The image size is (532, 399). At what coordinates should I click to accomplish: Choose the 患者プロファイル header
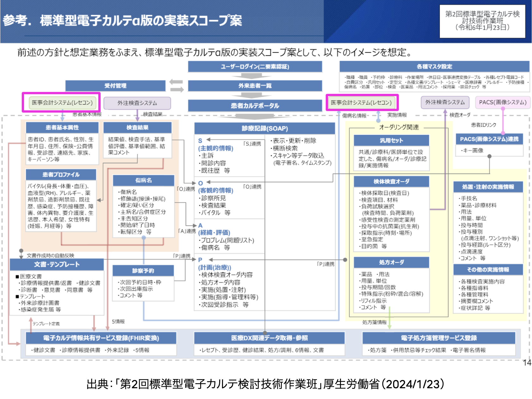(x=61, y=174)
